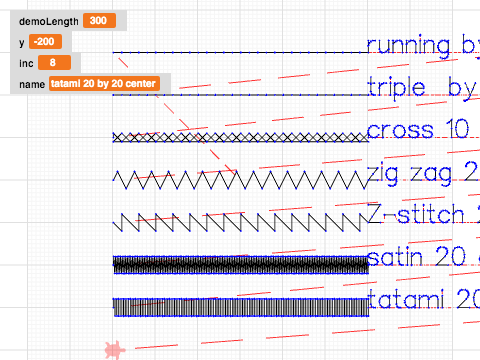Click the name value tatami 20 by 20 center
Viewport: 480px width, 360px height.
pyautogui.click(x=105, y=83)
